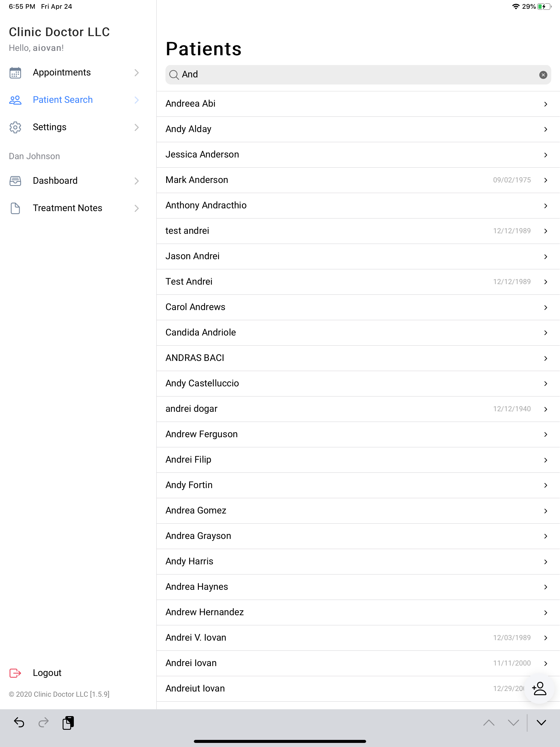Viewport: 560px width, 747px height.
Task: Open lowercase test andrei patient record
Action: tap(358, 231)
